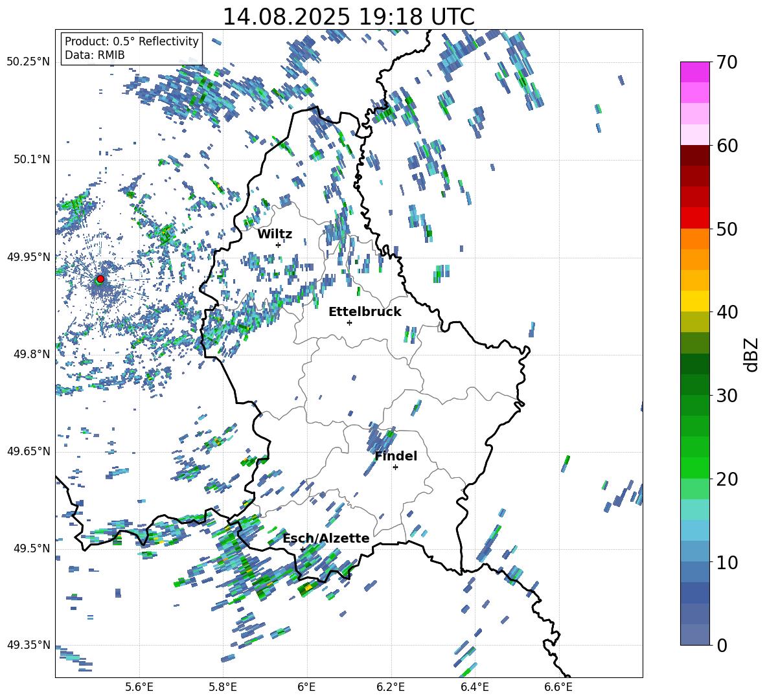Click the red radar site marker dot

(100, 278)
